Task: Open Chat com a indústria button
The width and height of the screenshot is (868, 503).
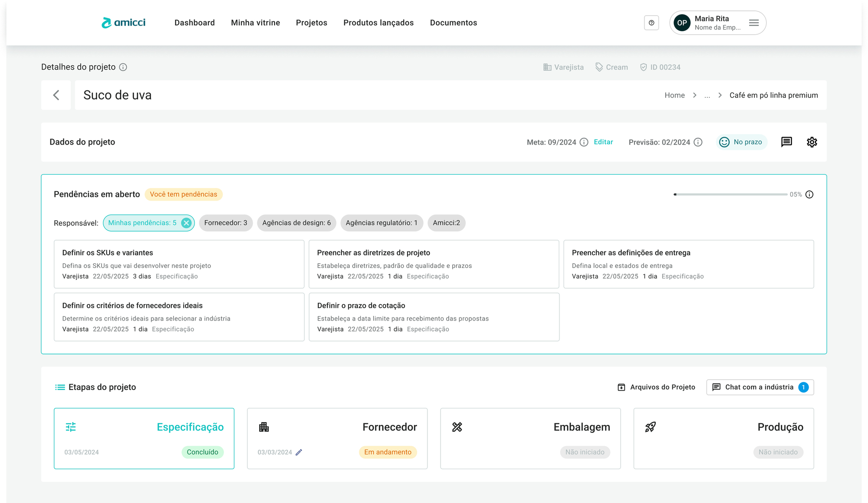Action: coord(760,387)
